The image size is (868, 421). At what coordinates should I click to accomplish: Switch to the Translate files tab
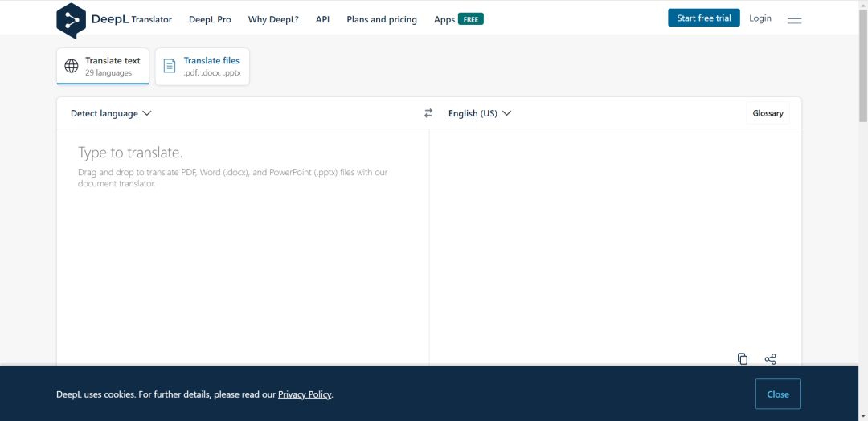point(203,66)
